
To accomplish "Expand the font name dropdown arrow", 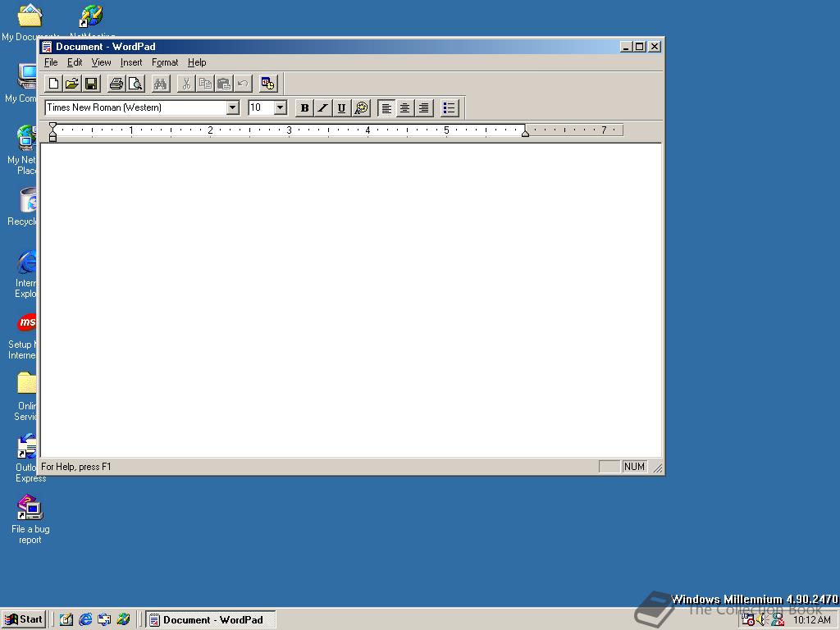I will tap(232, 107).
